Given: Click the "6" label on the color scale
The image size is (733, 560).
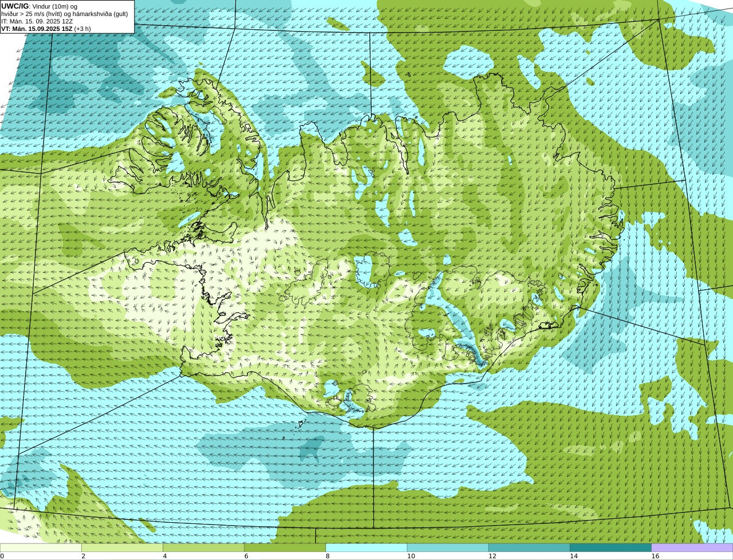Looking at the screenshot, I should pos(246,556).
